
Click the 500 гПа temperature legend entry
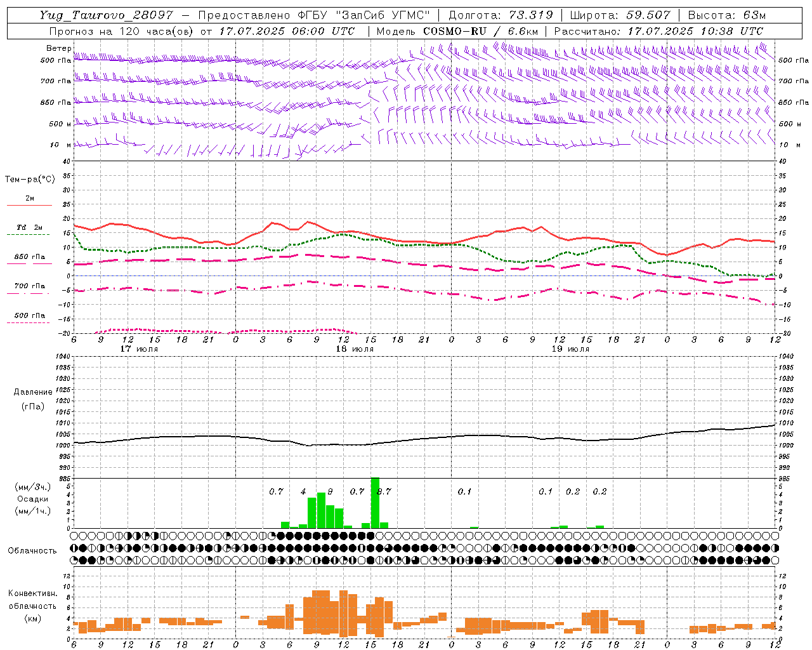[x=29, y=315]
